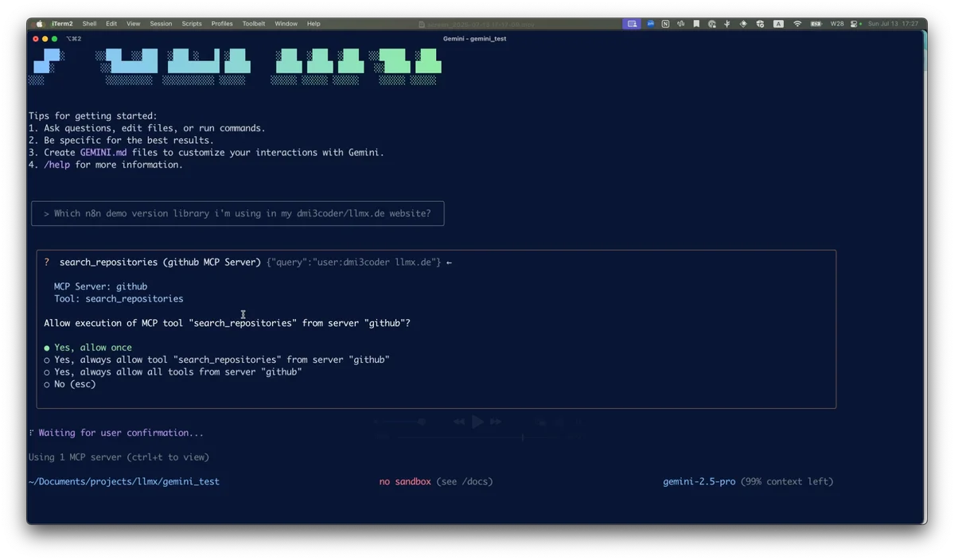Select always allow all tools from "github"

pos(173,371)
